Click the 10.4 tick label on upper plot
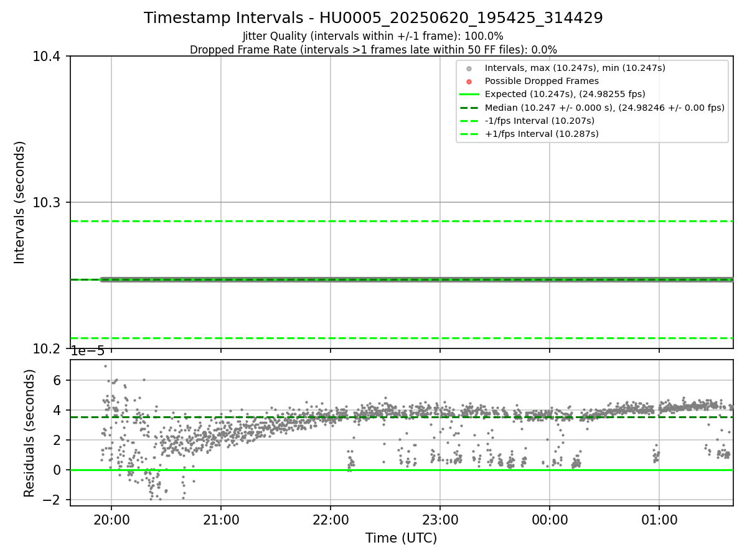 (47, 57)
